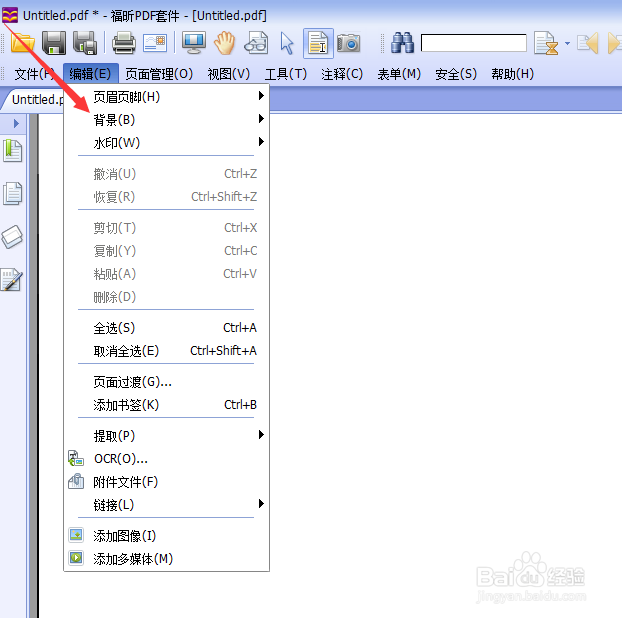Open the 表单(M) menu
622x618 pixels.
pyautogui.click(x=399, y=74)
